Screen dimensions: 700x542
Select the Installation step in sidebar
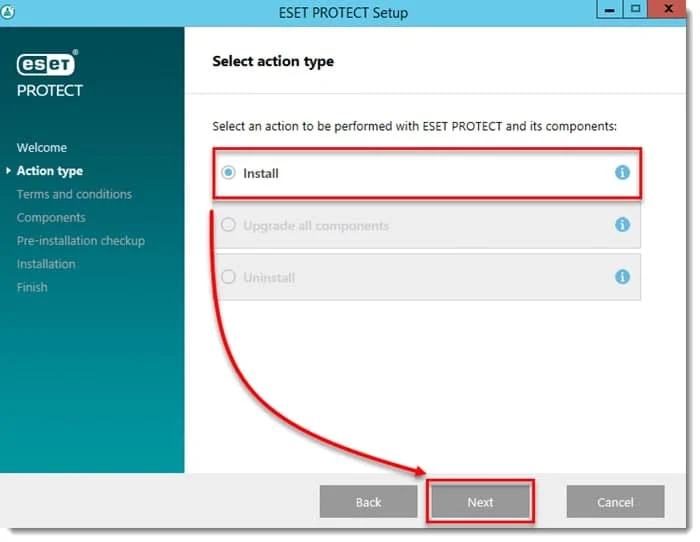(x=46, y=264)
